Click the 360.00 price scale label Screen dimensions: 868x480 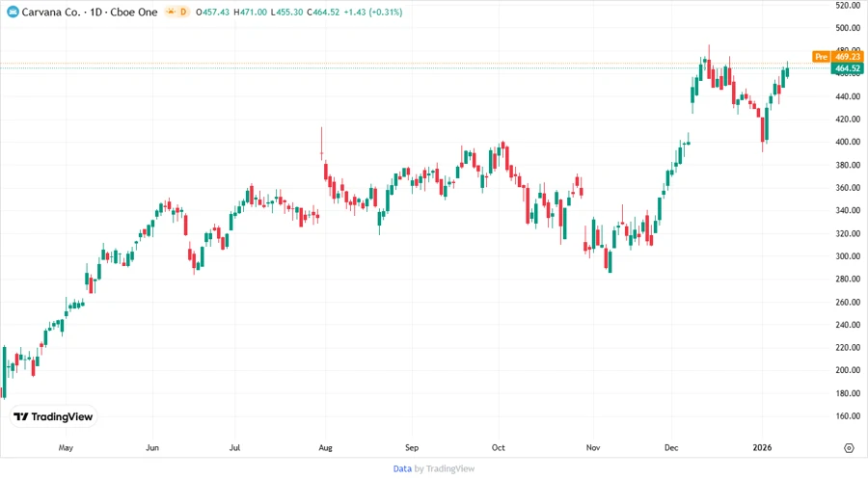coord(848,187)
